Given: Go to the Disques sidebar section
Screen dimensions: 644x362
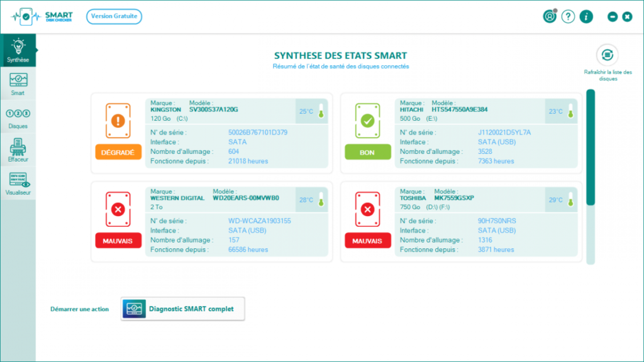Looking at the screenshot, I should click(18, 118).
